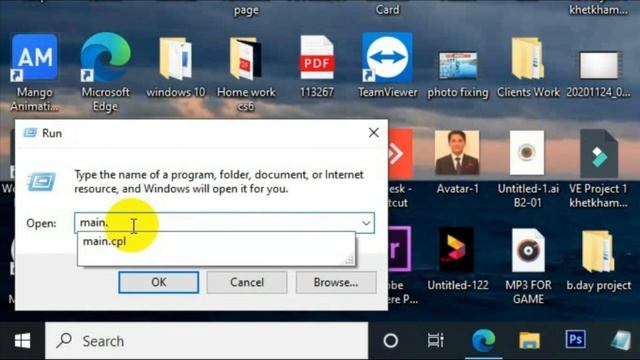Viewport: 640px width, 360px height.
Task: Click the Open text input field
Action: pos(224,223)
